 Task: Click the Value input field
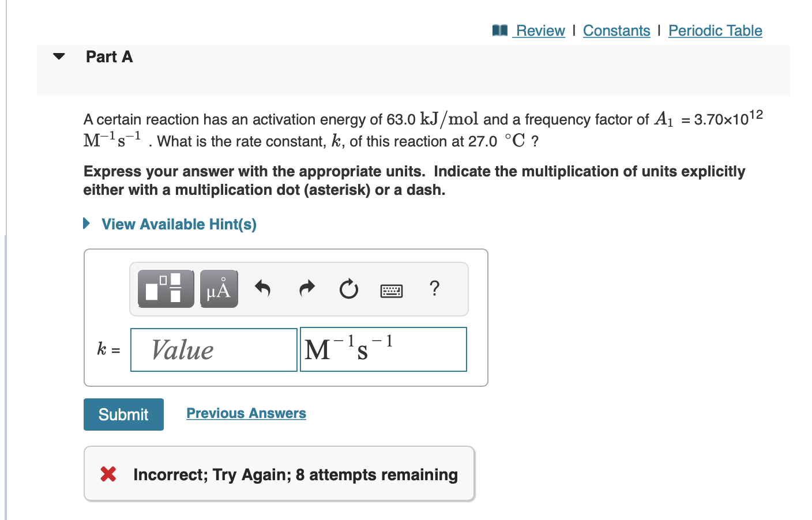click(213, 349)
